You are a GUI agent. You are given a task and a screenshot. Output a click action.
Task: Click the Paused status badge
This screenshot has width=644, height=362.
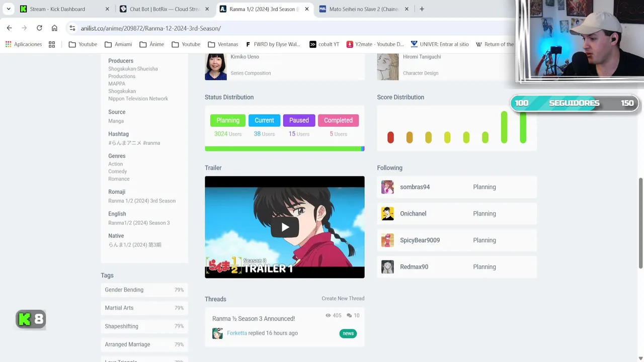299,120
